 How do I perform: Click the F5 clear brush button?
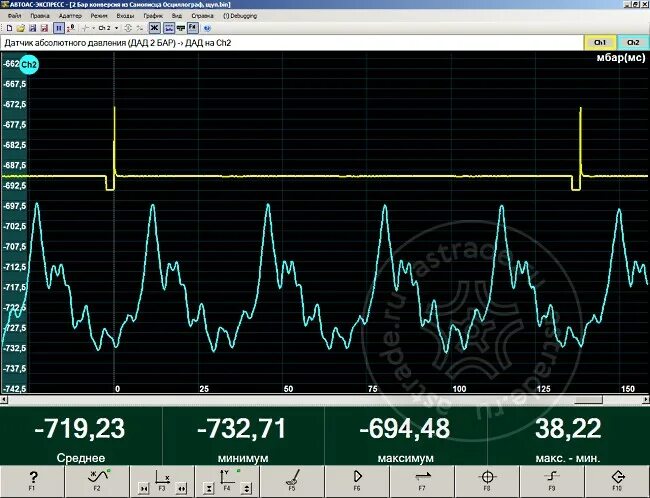[x=292, y=481]
